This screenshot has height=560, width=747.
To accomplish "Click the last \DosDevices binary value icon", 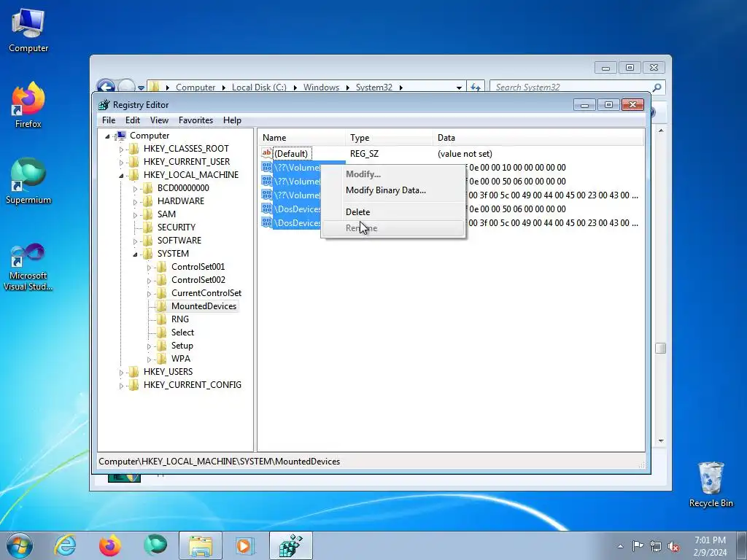I will point(267,222).
